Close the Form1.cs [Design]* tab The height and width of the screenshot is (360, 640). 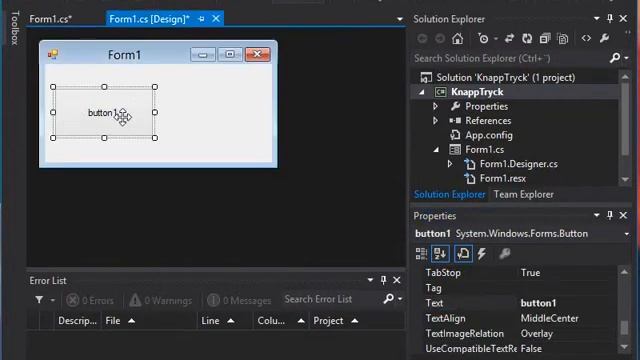coord(216,18)
